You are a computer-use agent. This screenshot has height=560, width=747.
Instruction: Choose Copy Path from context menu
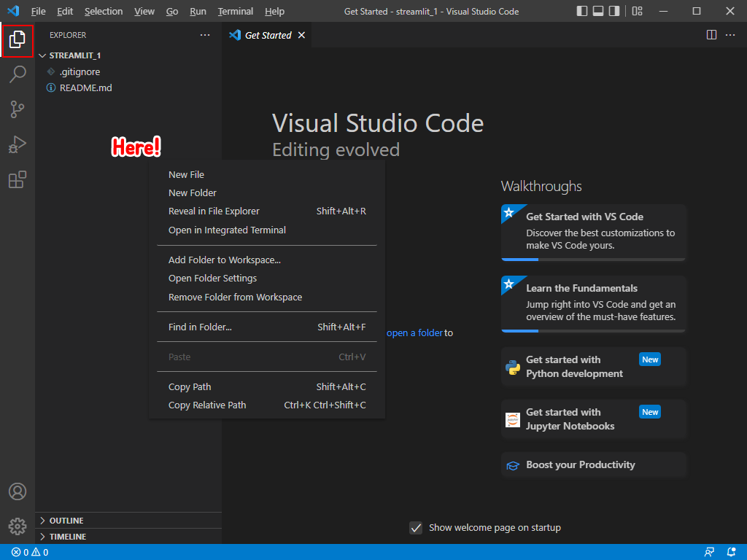tap(267, 386)
